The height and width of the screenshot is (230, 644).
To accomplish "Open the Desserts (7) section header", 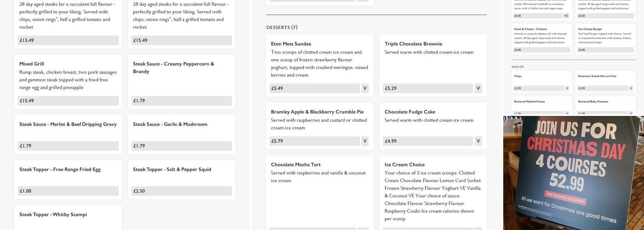I will (282, 28).
